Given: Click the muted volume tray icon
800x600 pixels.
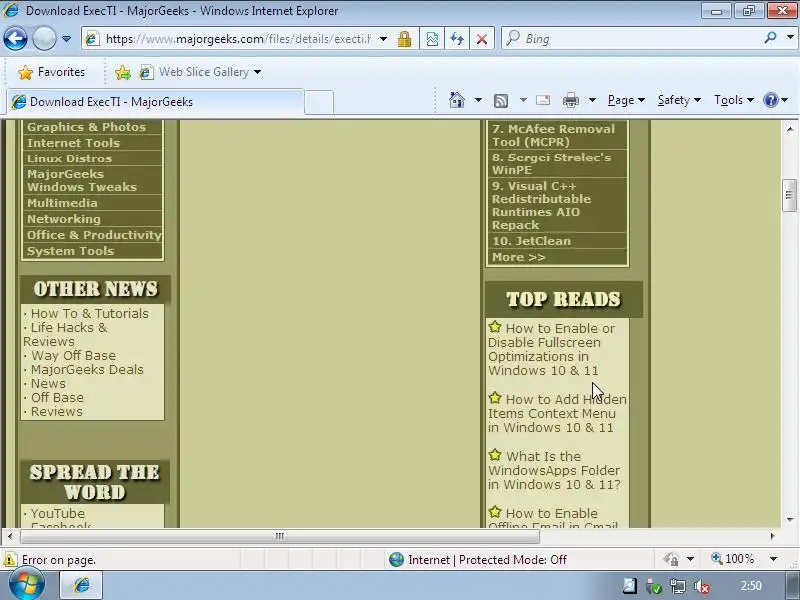Looking at the screenshot, I should point(703,586).
